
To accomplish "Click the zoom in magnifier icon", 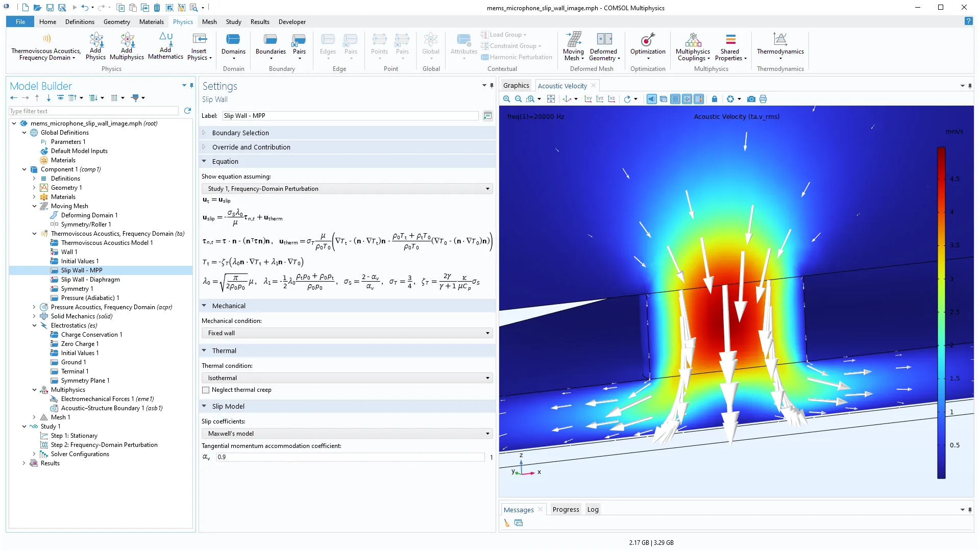I will tap(506, 99).
